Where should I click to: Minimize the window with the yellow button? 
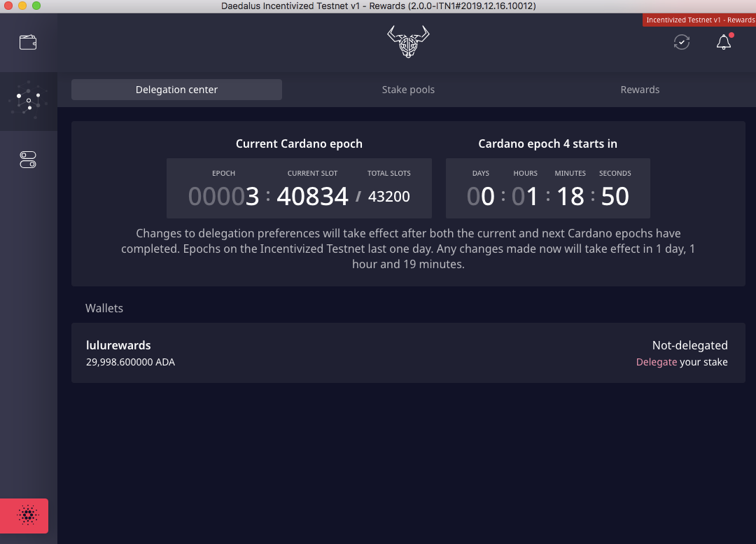22,6
